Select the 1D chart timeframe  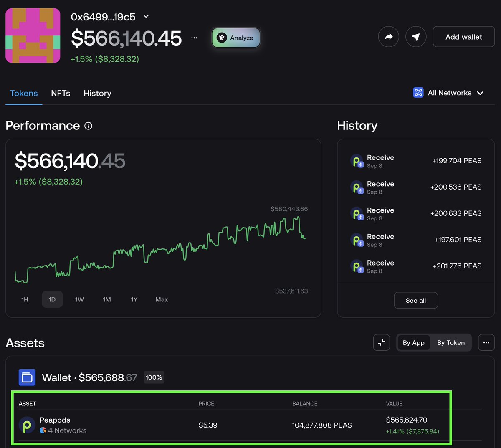pyautogui.click(x=52, y=299)
